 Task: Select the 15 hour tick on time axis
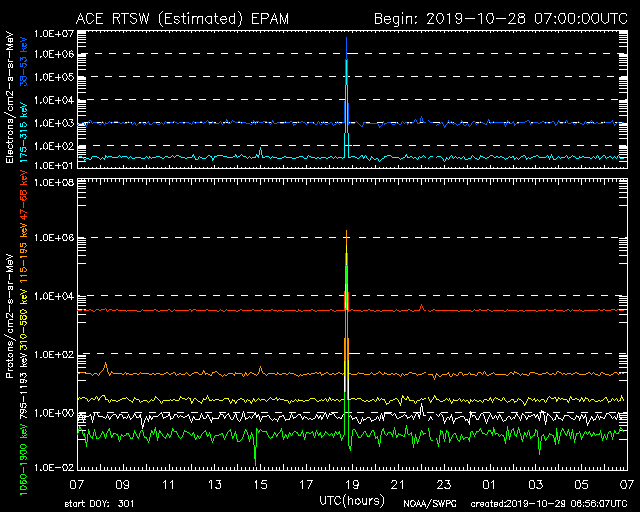click(x=260, y=483)
